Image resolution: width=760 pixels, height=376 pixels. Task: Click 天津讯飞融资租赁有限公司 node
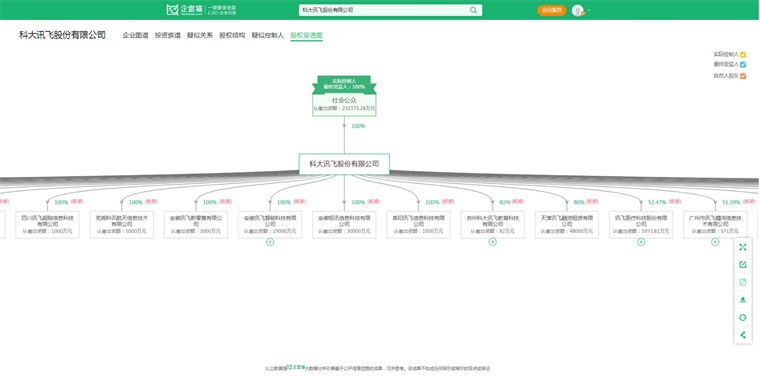tap(567, 224)
